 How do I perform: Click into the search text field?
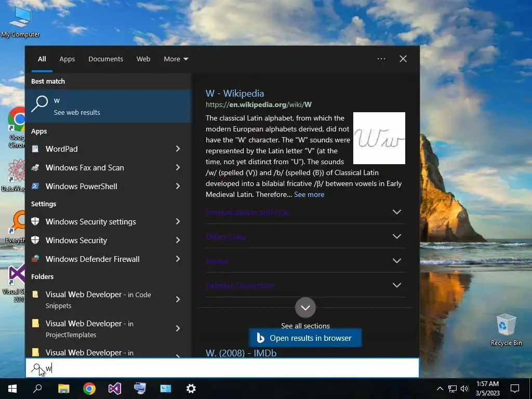coord(222,368)
